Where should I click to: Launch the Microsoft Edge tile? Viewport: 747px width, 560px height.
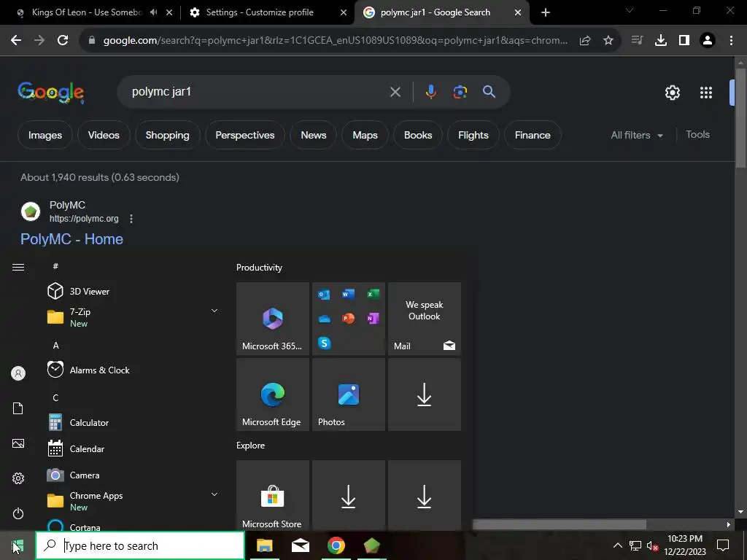tap(273, 394)
